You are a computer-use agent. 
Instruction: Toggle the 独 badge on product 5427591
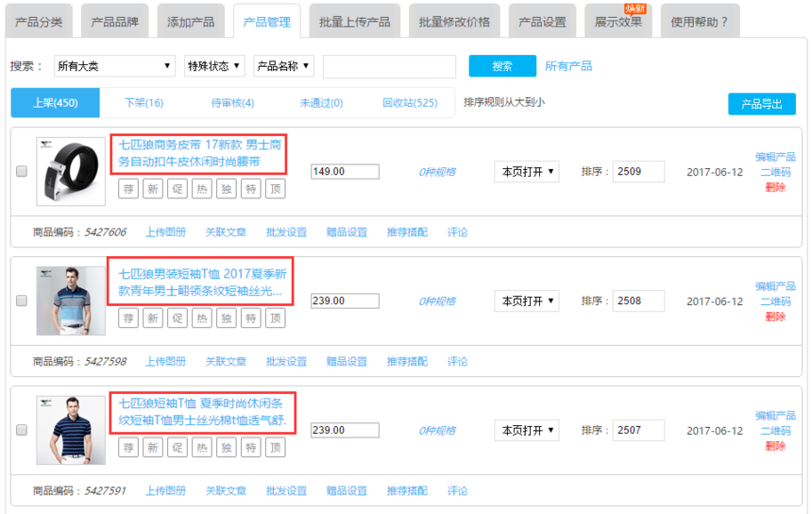pos(227,447)
